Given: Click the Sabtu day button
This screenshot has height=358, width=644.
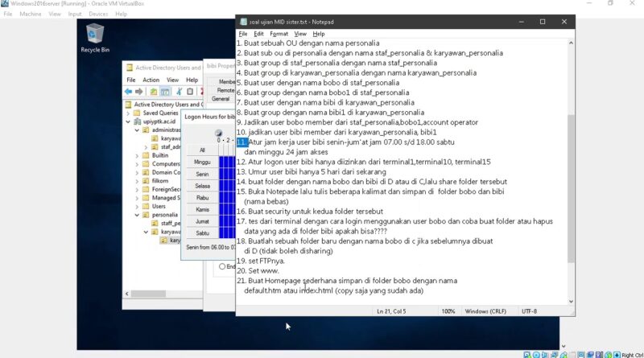Looking at the screenshot, I should [202, 233].
